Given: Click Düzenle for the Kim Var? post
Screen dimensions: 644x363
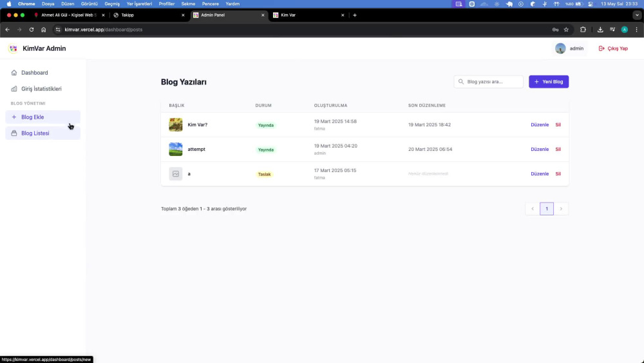Looking at the screenshot, I should point(540,124).
